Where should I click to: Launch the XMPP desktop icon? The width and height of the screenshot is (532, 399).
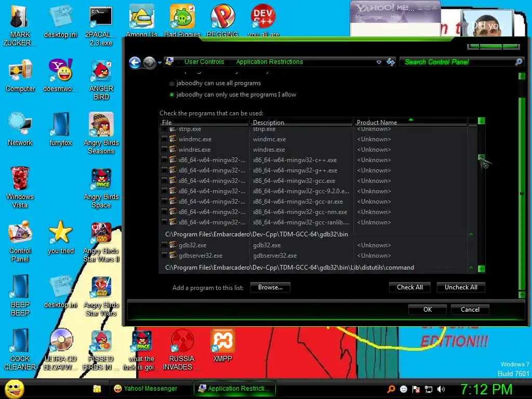click(x=222, y=345)
